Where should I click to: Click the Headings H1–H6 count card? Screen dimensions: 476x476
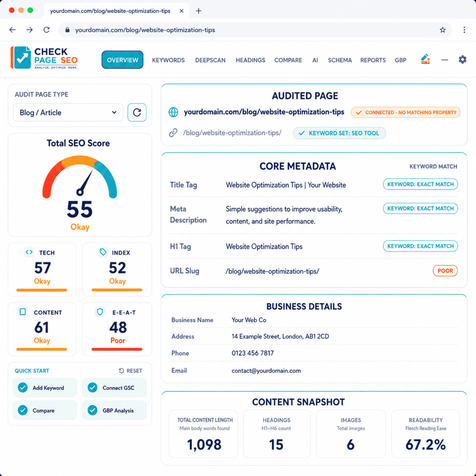[277, 434]
